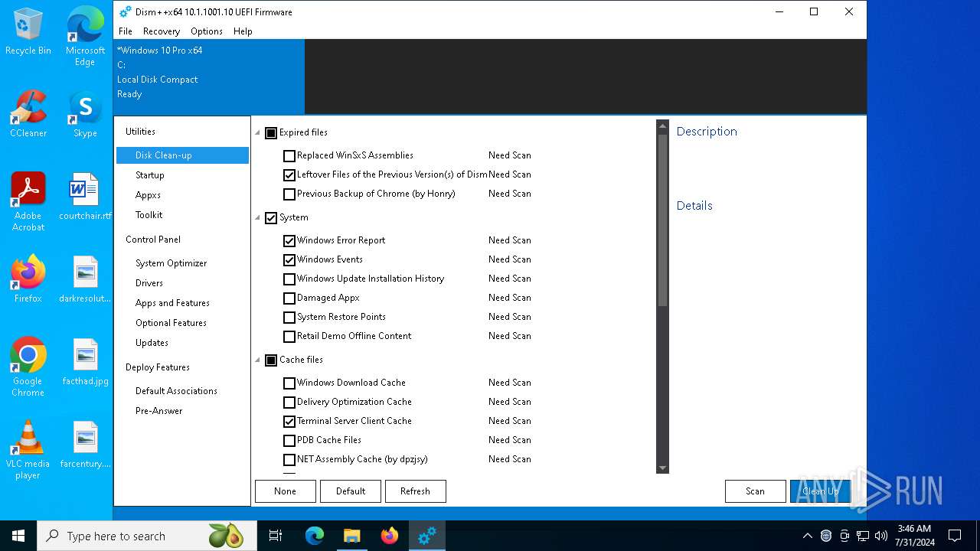The width and height of the screenshot is (980, 551).
Task: Show hidden tray icons chevron
Action: coord(807,536)
